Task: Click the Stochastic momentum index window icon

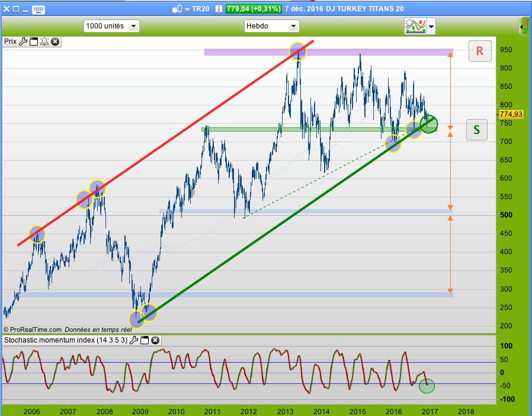Action: tap(145, 340)
